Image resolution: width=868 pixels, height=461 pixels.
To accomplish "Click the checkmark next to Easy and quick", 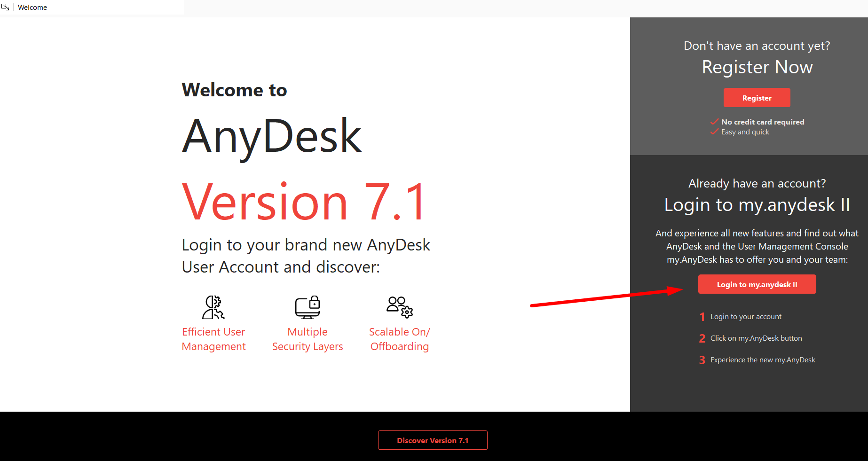I will point(715,132).
